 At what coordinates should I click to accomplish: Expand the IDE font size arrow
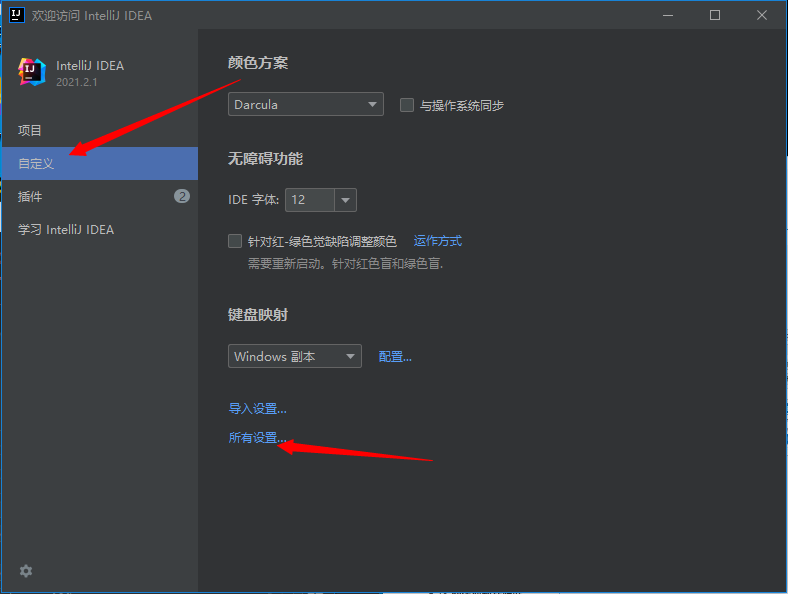coord(345,200)
